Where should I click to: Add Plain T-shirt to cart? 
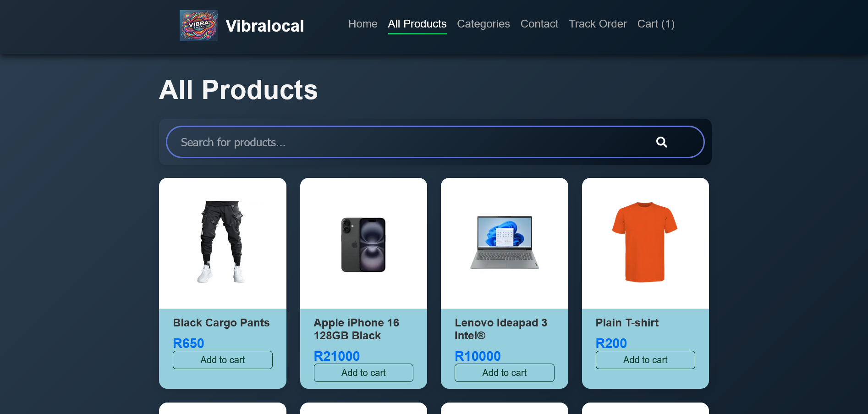point(645,360)
